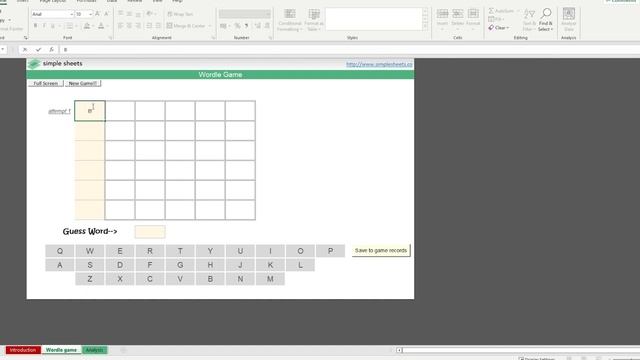640x360 pixels.
Task: Expand the cell Styles gallery
Action: tap(425, 27)
